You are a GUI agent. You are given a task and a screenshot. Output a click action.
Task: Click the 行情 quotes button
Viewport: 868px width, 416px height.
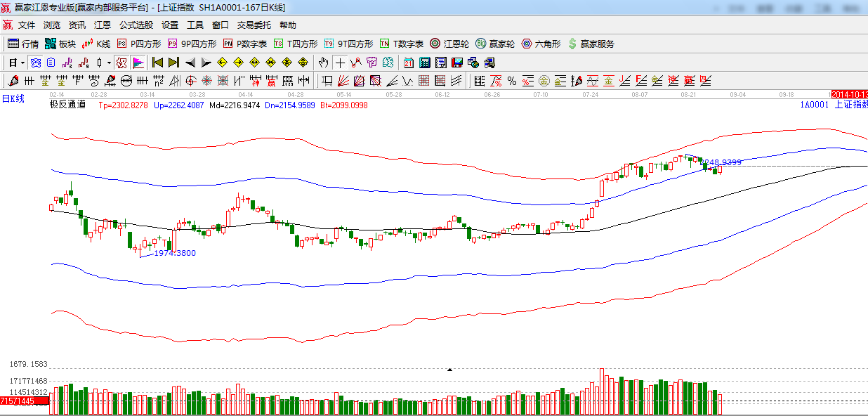coord(23,44)
